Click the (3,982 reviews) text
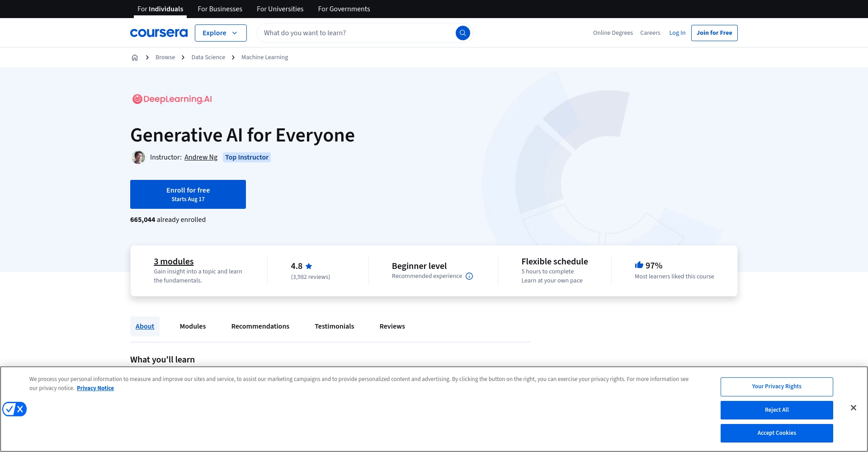 310,277
